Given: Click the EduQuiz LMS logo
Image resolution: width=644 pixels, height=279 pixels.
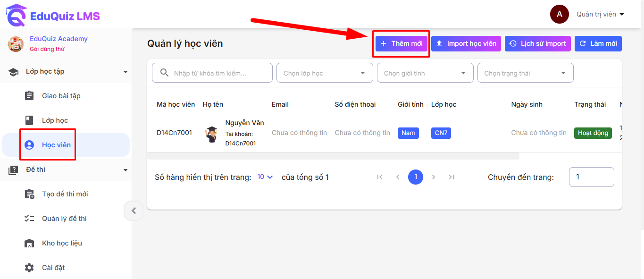Looking at the screenshot, I should tap(53, 15).
